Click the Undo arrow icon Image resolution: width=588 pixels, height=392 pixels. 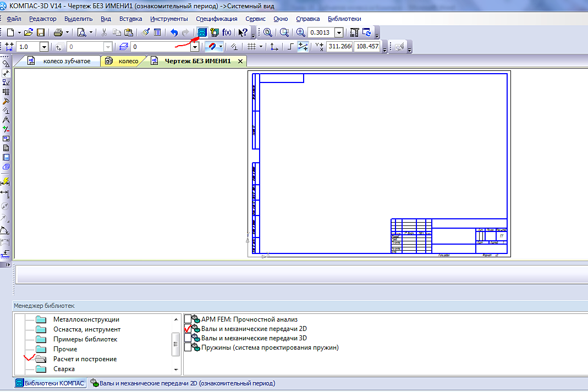[x=174, y=32]
